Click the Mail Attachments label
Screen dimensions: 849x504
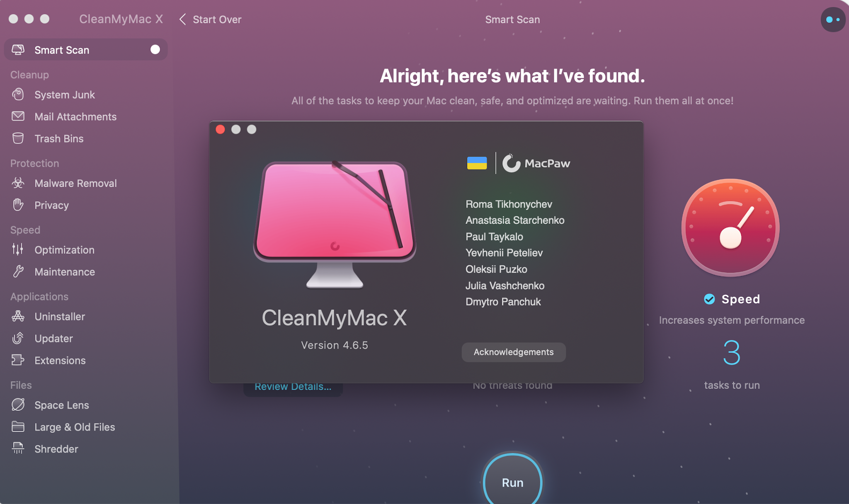click(x=75, y=117)
